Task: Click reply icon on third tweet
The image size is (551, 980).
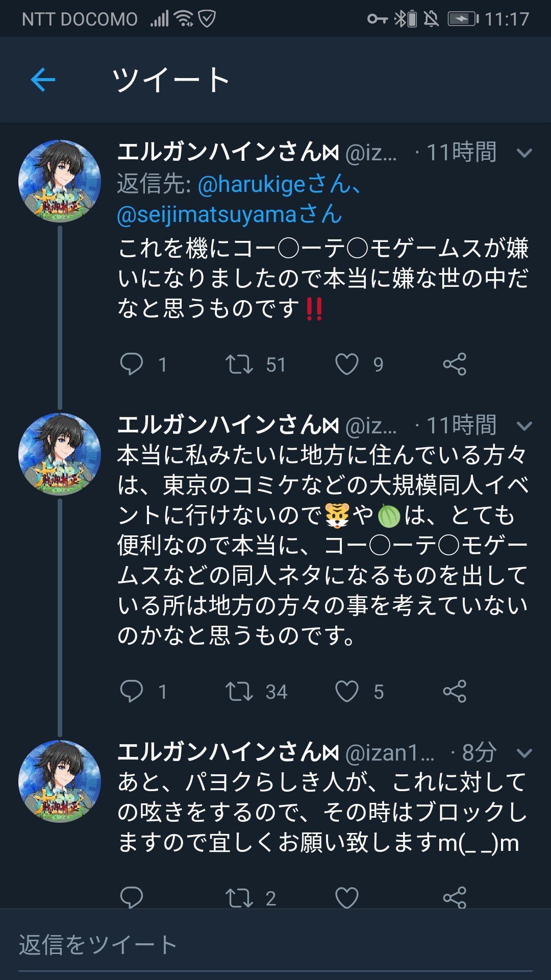Action: click(131, 898)
